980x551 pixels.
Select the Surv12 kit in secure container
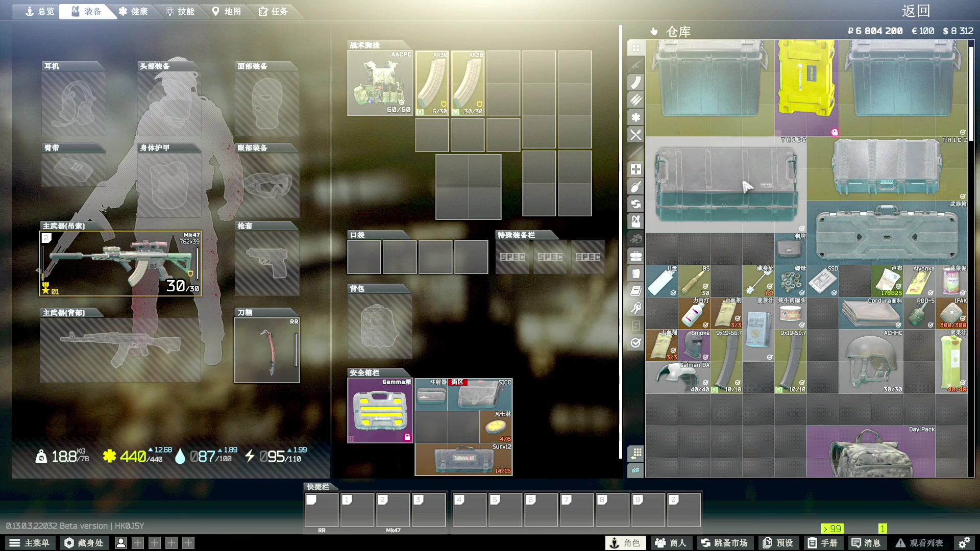(x=464, y=459)
